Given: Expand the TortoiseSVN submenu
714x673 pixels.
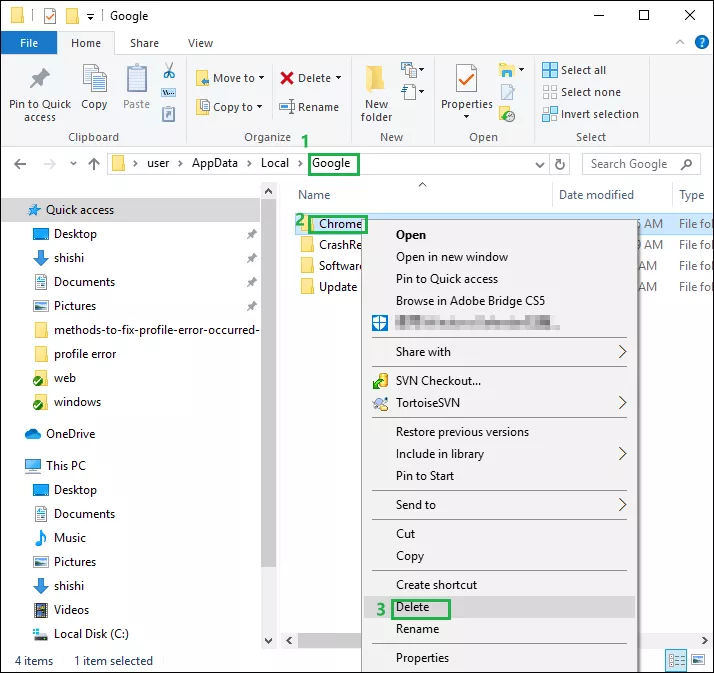Looking at the screenshot, I should (499, 403).
